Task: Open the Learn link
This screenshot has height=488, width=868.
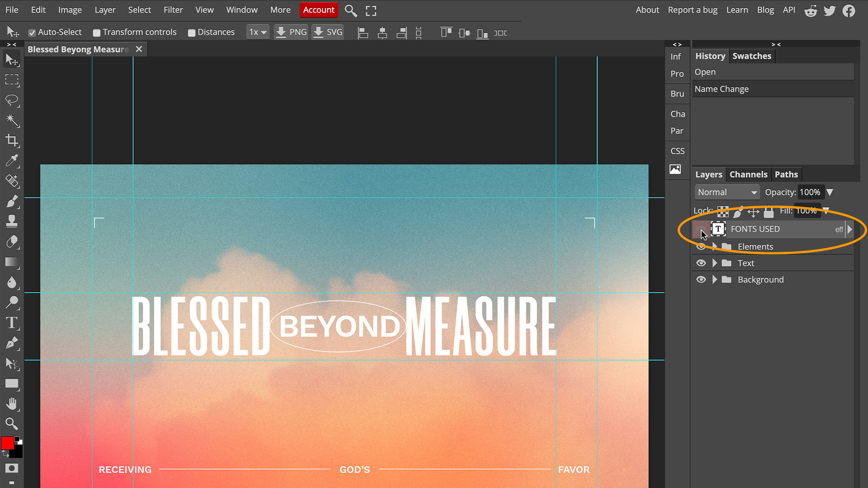Action: tap(737, 10)
